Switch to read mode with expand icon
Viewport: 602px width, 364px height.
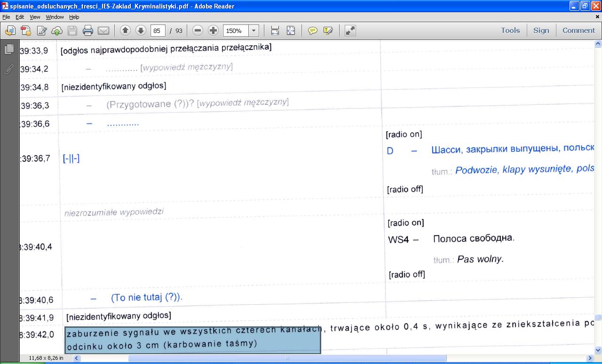point(350,31)
